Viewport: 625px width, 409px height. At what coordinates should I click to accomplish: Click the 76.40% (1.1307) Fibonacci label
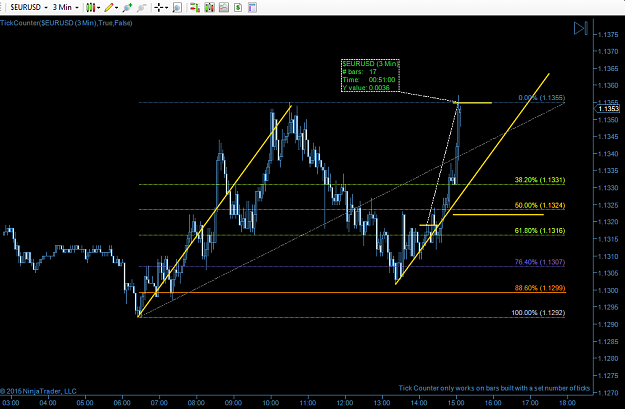click(540, 262)
